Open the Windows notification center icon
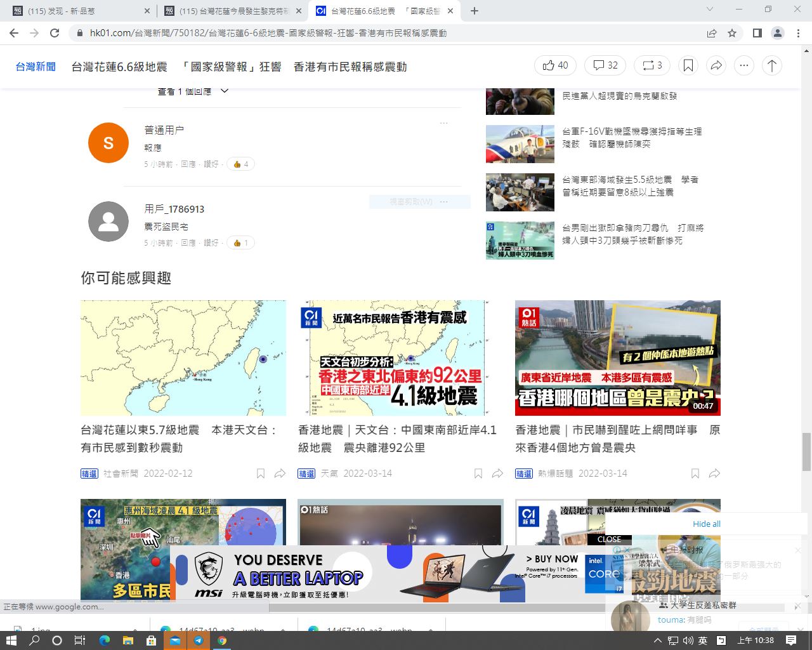Screen dimensions: 812x650 (x=791, y=640)
